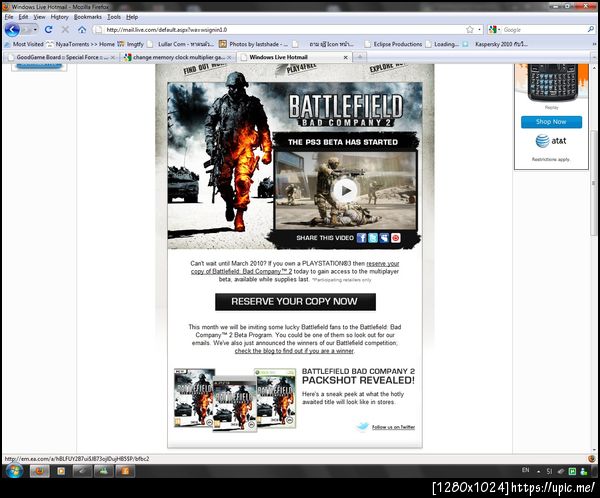Click Follow us on Twitter link
This screenshot has width=600, height=498.
pos(393,427)
